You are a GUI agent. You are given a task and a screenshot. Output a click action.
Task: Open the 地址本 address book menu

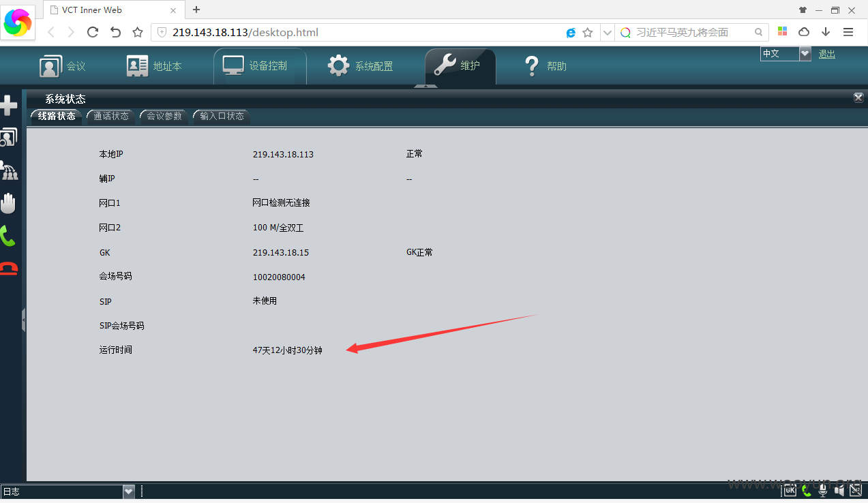click(154, 66)
